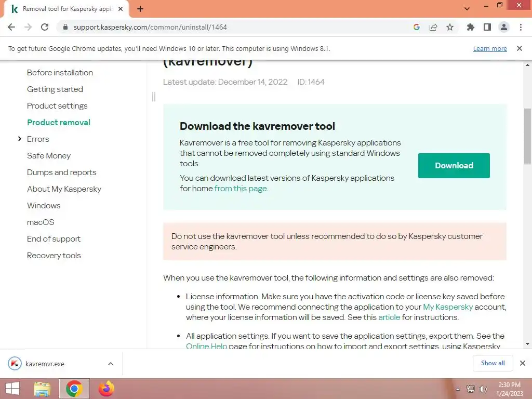The width and height of the screenshot is (532, 399).
Task: Launch Firefox from taskbar
Action: tap(107, 389)
